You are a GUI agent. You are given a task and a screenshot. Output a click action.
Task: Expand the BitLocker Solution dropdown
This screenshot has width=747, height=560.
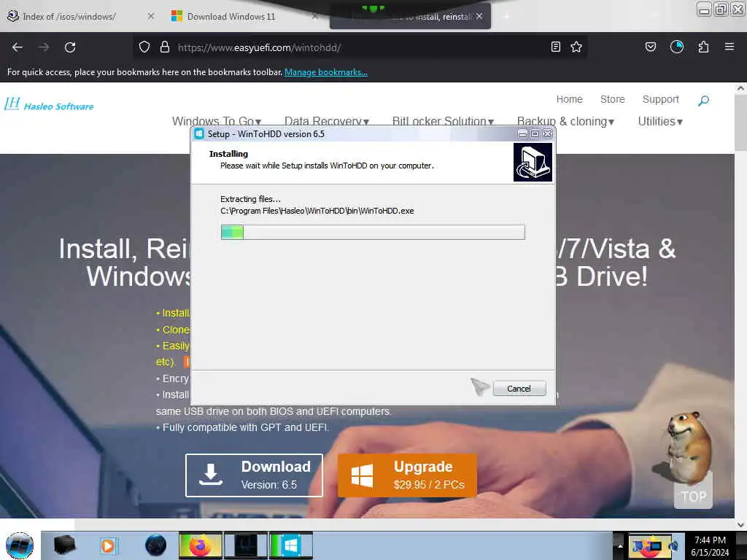[443, 122]
